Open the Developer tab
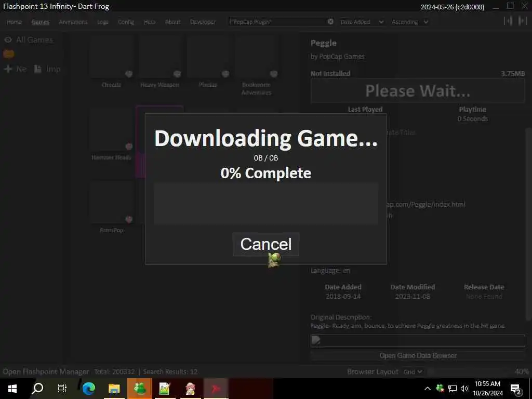This screenshot has width=532, height=399. coord(203,22)
